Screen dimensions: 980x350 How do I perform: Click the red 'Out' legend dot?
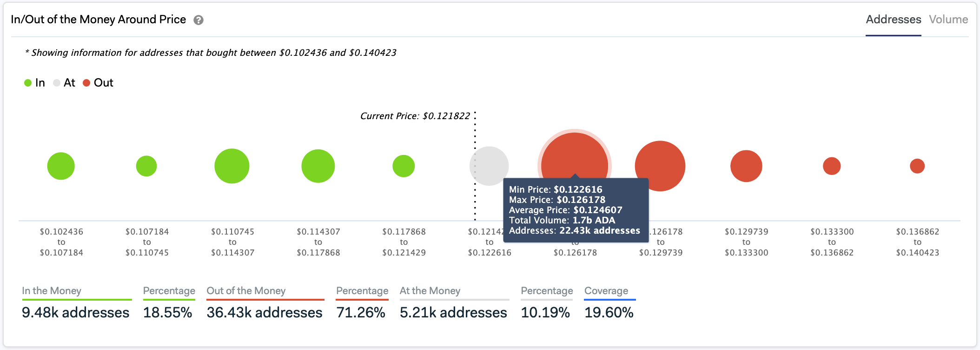pyautogui.click(x=86, y=82)
